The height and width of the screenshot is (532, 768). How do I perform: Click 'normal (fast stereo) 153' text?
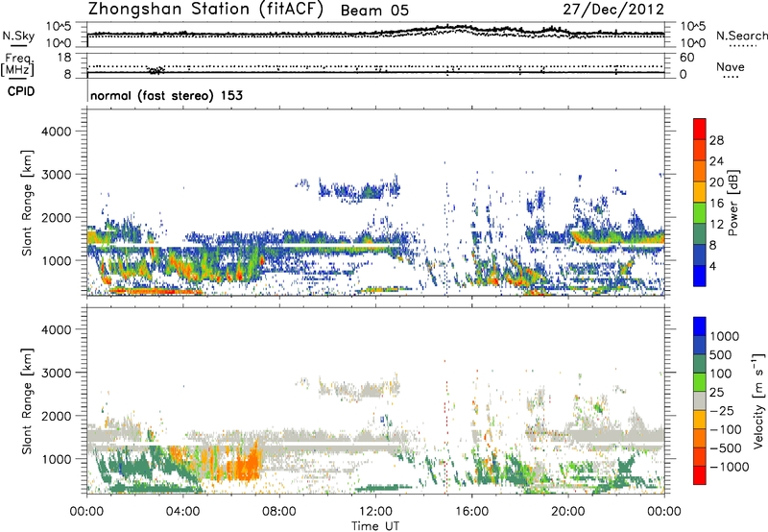point(166,95)
